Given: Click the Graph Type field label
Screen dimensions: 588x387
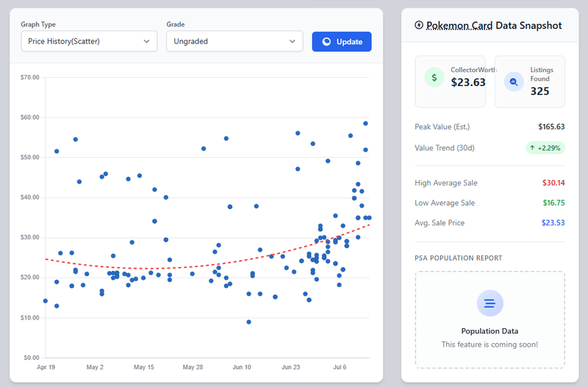Looking at the screenshot, I should click(38, 24).
